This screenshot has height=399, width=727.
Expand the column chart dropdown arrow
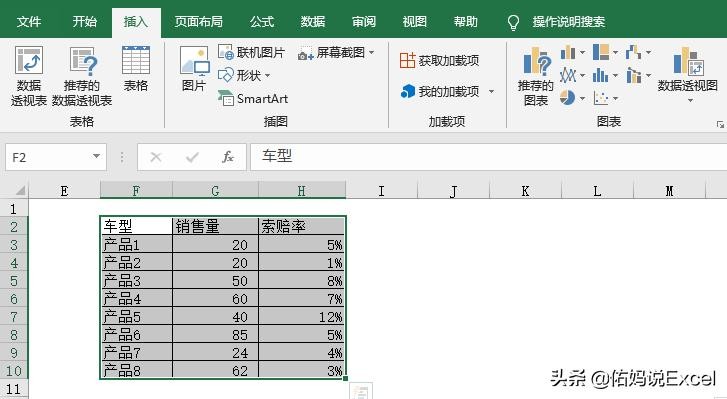(x=582, y=52)
